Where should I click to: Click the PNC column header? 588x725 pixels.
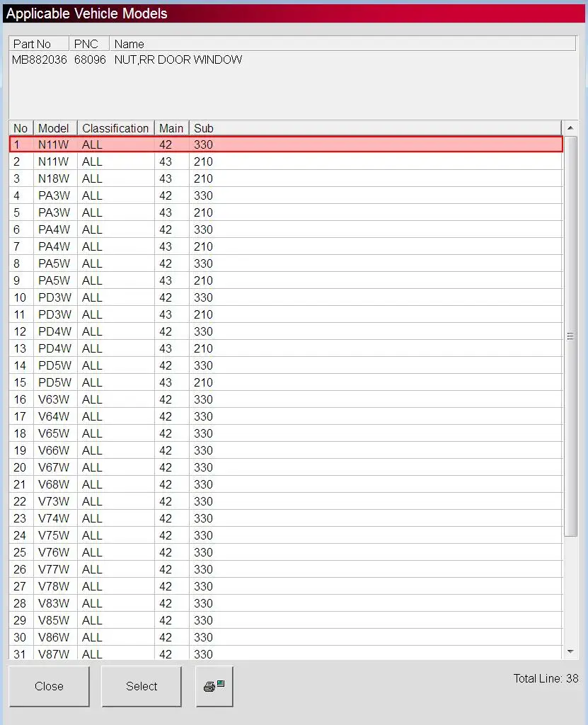click(89, 44)
